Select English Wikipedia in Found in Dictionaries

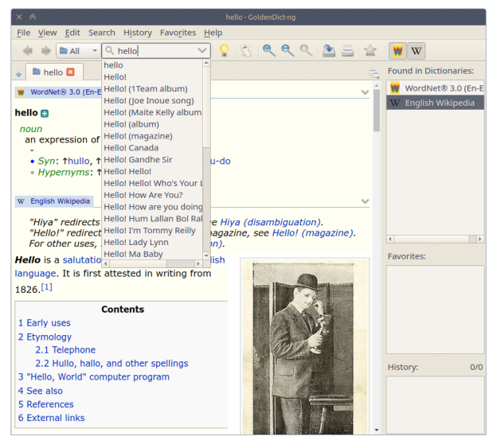439,103
